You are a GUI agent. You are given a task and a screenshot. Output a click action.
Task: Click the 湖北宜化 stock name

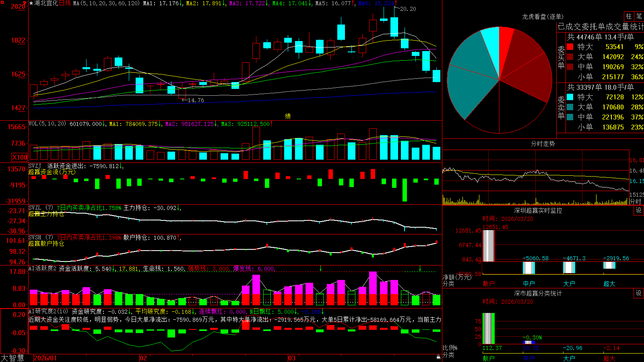(46, 3)
